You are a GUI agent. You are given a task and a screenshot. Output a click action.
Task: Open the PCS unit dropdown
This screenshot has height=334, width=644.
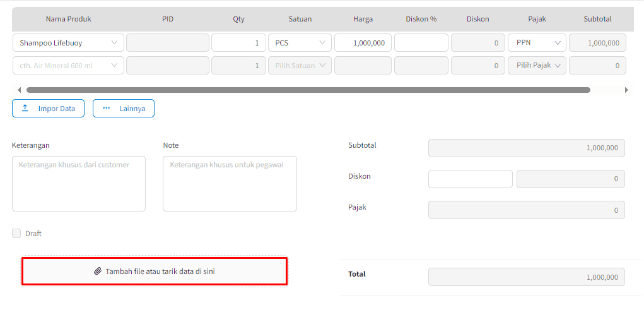pos(300,43)
